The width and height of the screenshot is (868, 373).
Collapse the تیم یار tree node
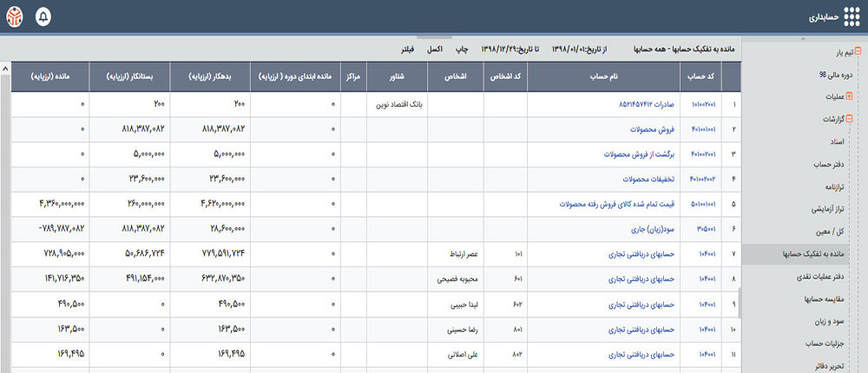point(858,52)
